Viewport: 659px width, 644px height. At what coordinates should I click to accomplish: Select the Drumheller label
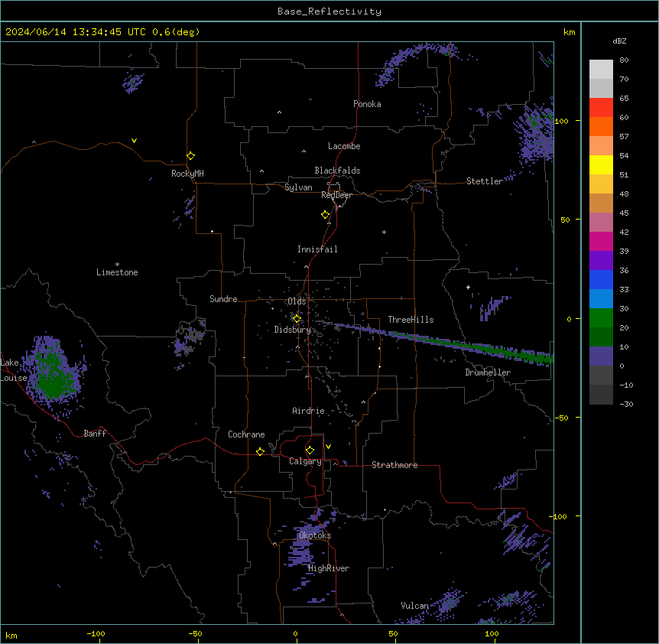coord(488,372)
